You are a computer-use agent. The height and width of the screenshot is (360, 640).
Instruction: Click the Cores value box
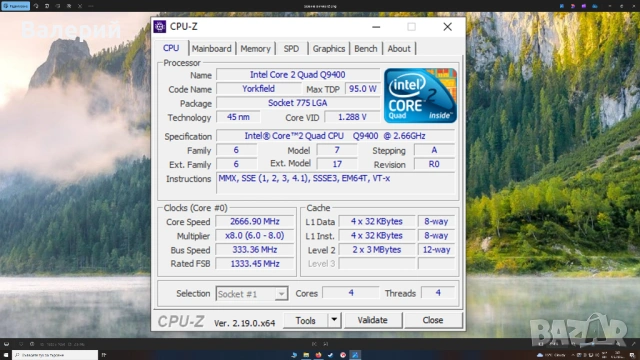click(351, 293)
